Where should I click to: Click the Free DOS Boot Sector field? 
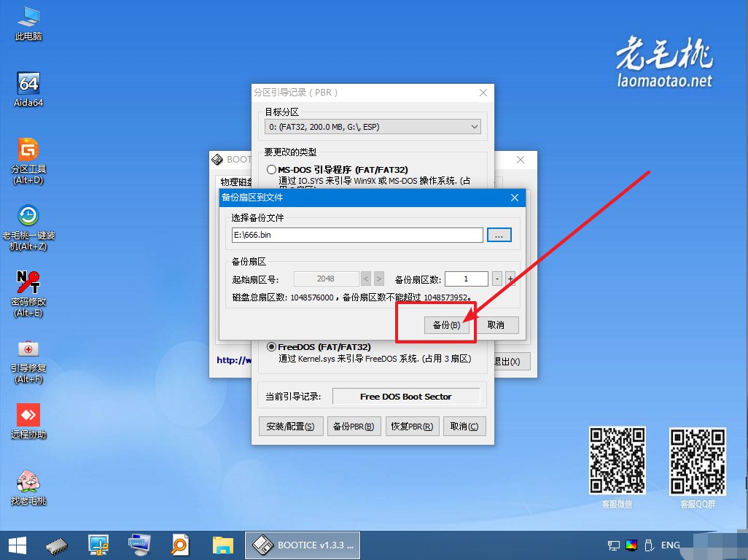pos(406,397)
